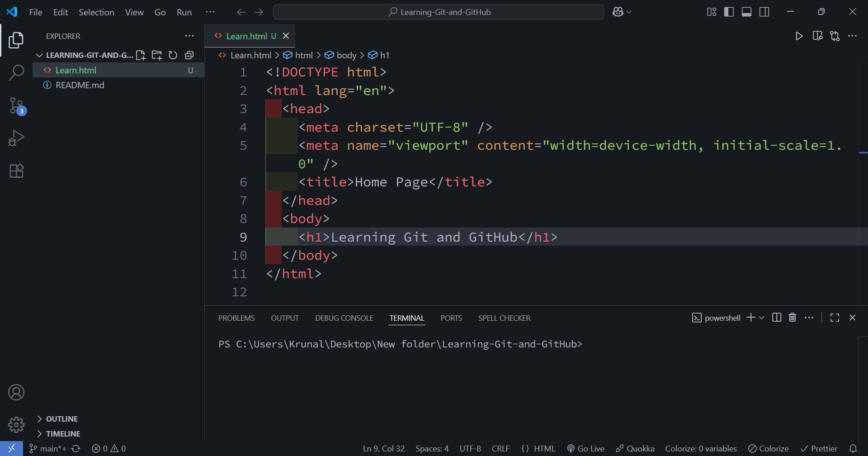Go back with the left arrow
This screenshot has width=868, height=456.
coord(241,12)
